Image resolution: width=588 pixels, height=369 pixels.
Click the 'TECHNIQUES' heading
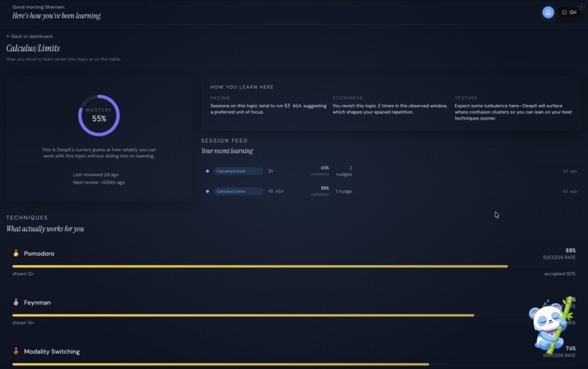27,217
